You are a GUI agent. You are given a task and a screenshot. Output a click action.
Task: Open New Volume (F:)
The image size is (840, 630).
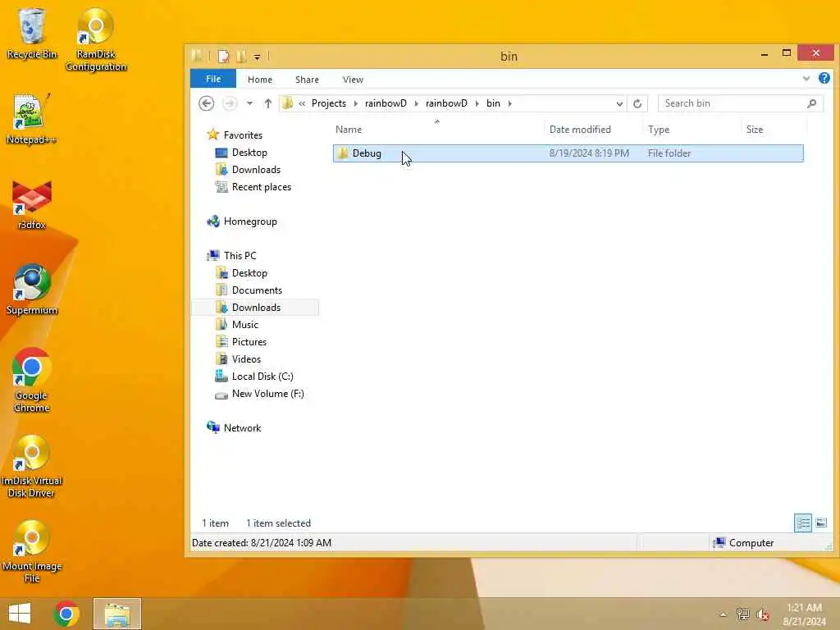click(268, 393)
